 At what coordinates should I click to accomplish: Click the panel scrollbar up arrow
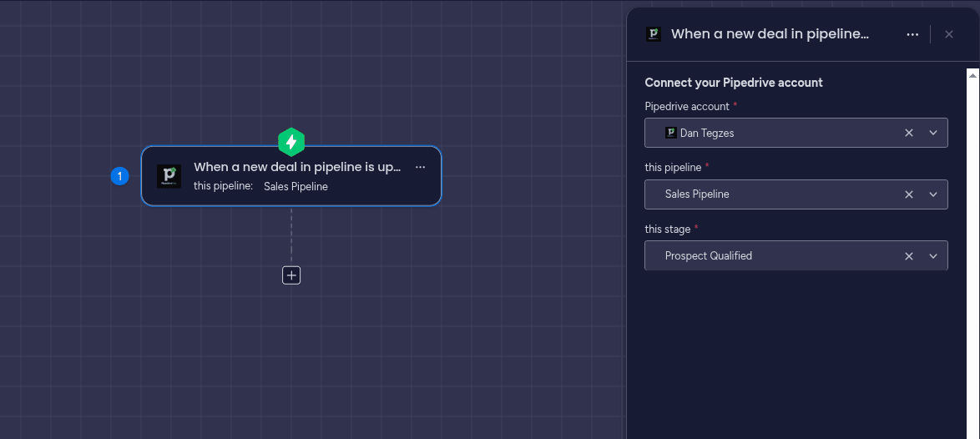pos(973,75)
